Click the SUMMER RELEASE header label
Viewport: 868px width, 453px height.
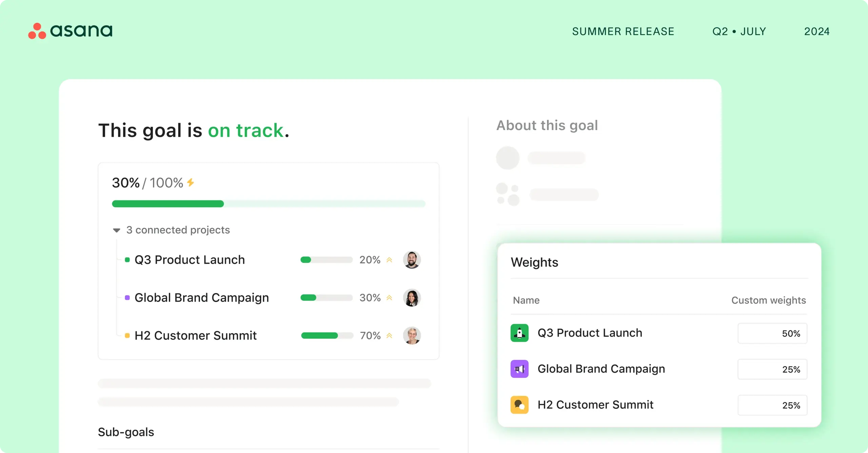point(623,32)
